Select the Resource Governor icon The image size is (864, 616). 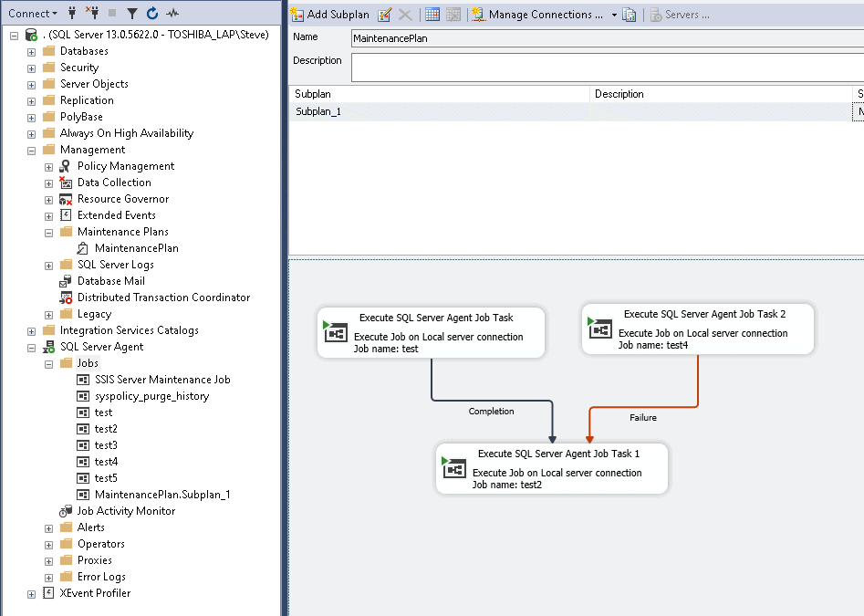click(66, 199)
